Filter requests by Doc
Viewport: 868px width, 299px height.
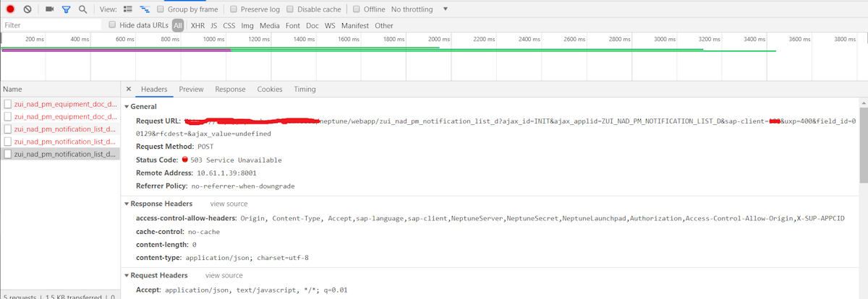(312, 25)
